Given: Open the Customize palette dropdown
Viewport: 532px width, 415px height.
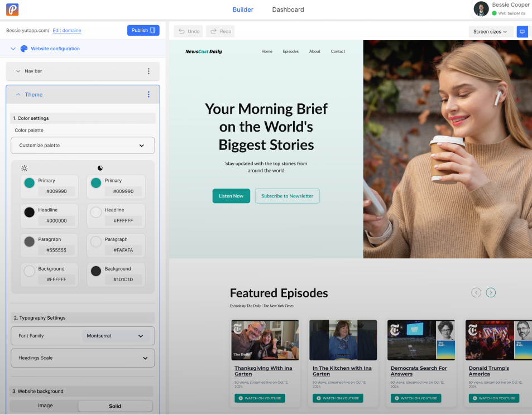Looking at the screenshot, I should pyautogui.click(x=82, y=145).
